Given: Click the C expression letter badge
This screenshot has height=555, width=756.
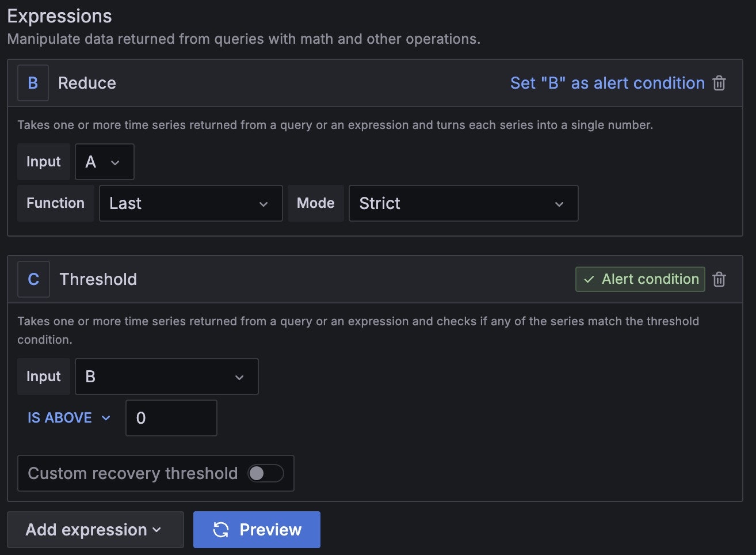Looking at the screenshot, I should [33, 280].
